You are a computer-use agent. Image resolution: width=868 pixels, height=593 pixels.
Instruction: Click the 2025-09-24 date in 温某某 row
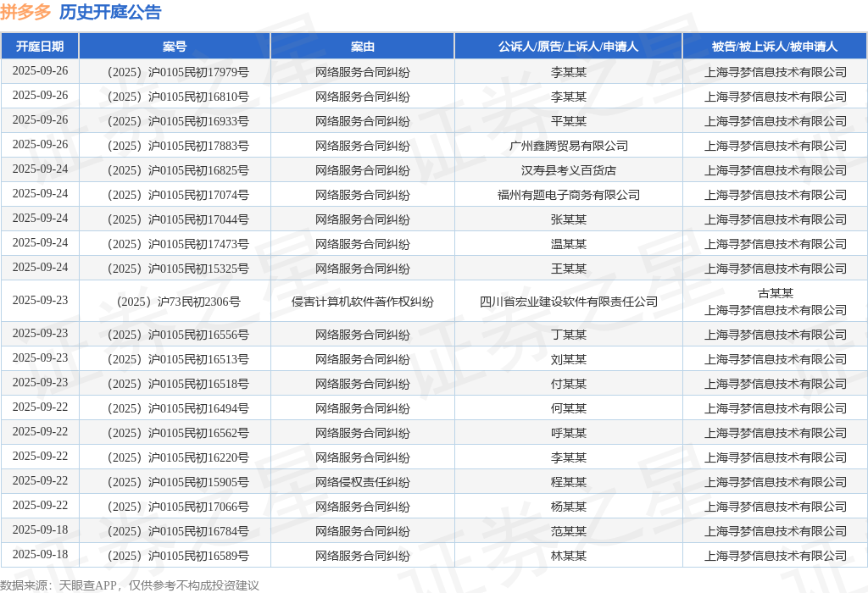[40, 243]
